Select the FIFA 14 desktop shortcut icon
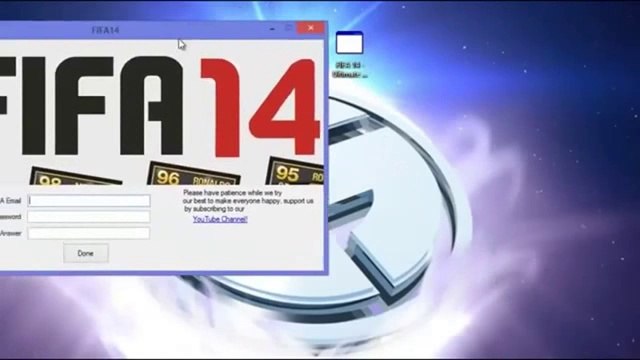Screen dimensions: 640x360 [x=350, y=54]
